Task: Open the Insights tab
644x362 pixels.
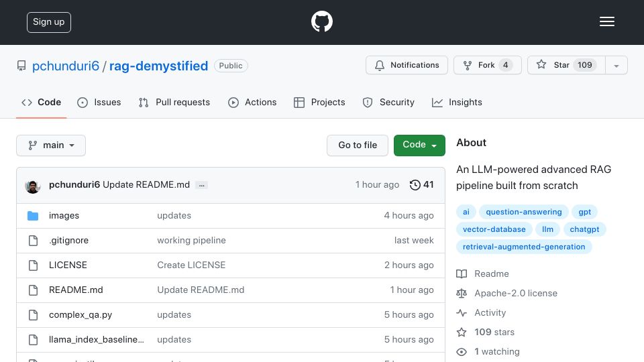Action: [x=457, y=102]
